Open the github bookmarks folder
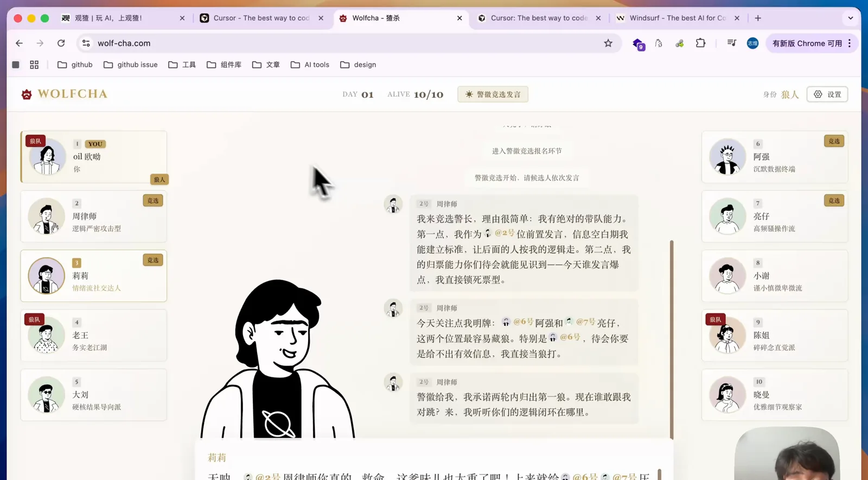 pyautogui.click(x=75, y=65)
